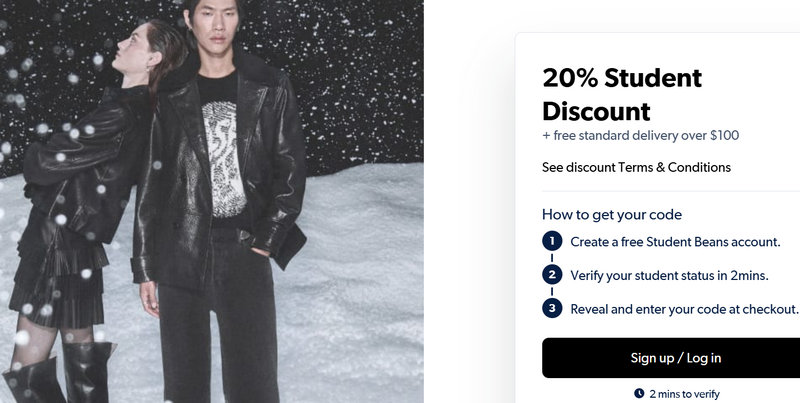
Task: Click the 20% Student Discount heading
Action: pyautogui.click(x=622, y=94)
